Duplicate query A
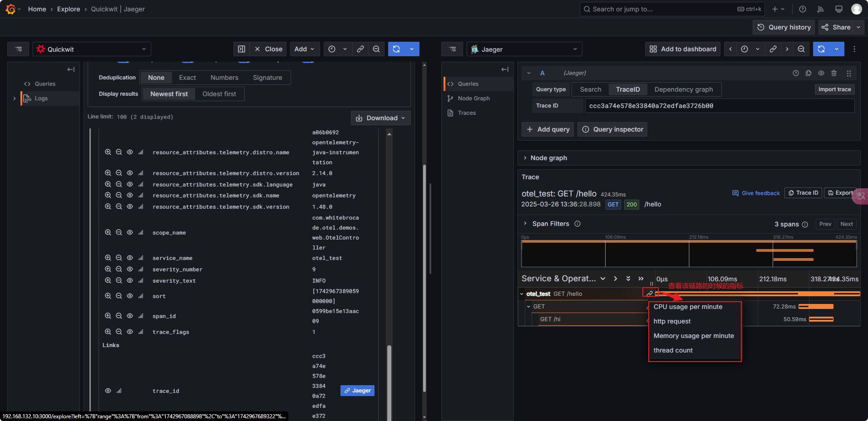 [809, 73]
